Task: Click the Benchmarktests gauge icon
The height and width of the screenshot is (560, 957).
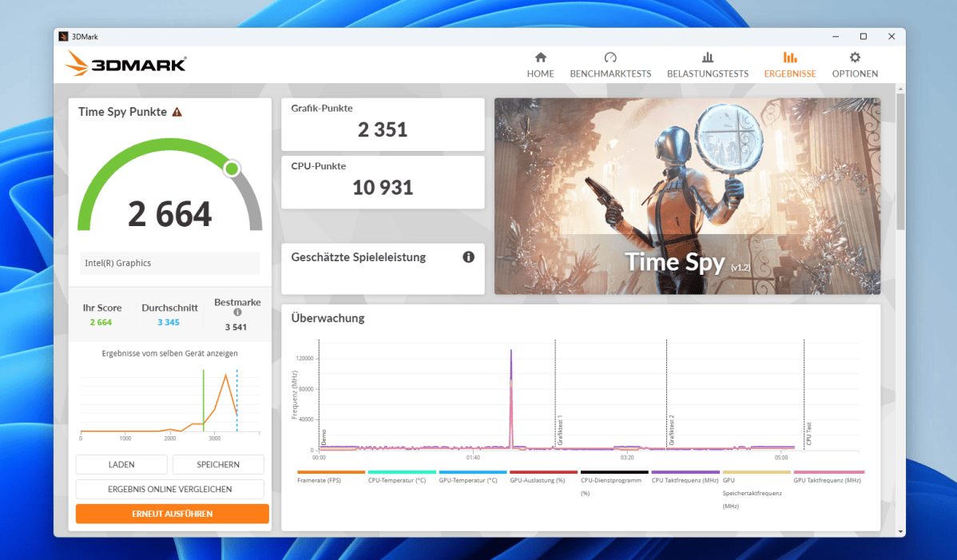Action: click(610, 58)
